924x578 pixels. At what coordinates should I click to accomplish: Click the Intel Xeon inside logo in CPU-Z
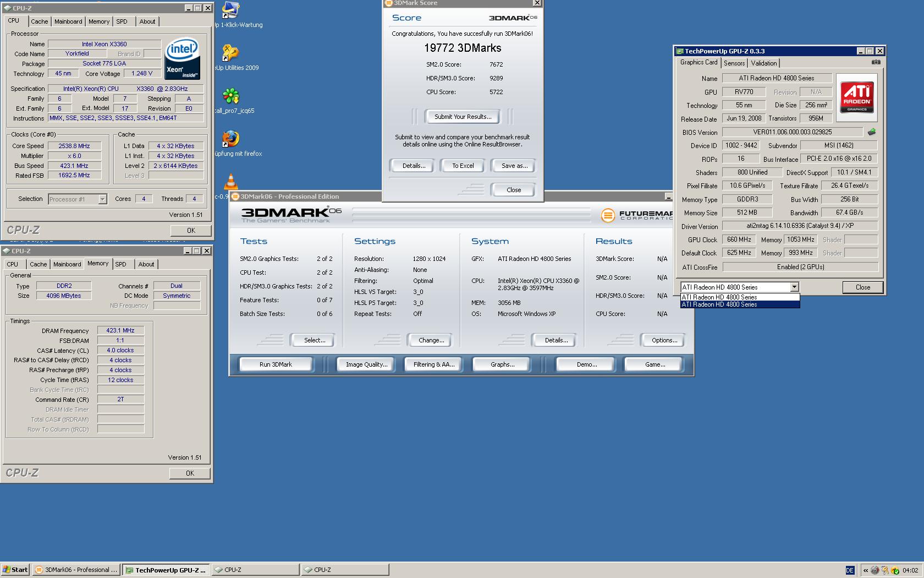pos(183,58)
